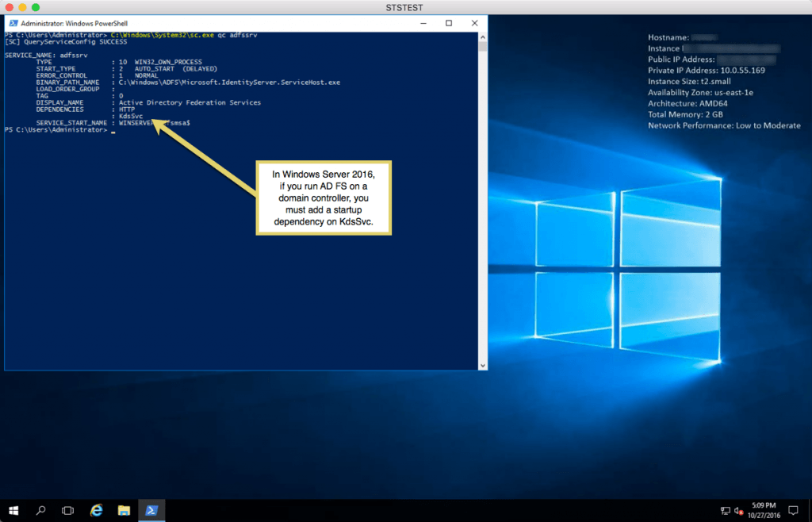The image size is (812, 522).
Task: Click the muted volume tray icon
Action: coord(738,511)
